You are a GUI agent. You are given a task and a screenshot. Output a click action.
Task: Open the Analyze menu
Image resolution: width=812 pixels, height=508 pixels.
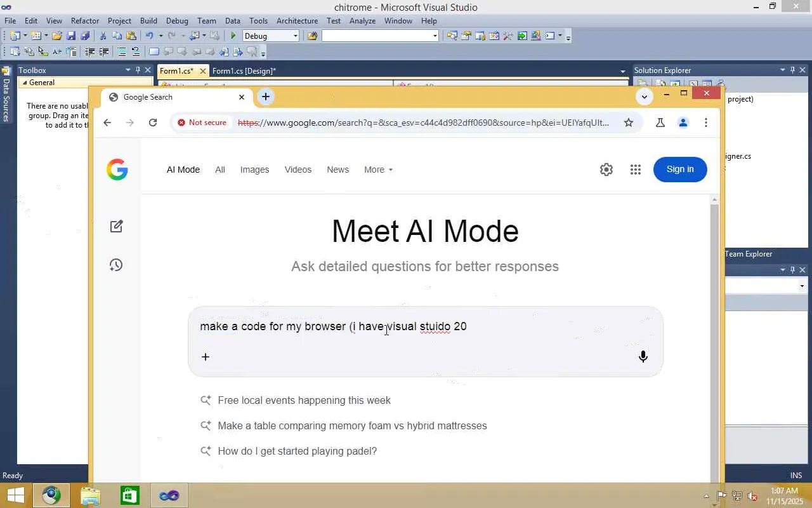[363, 21]
